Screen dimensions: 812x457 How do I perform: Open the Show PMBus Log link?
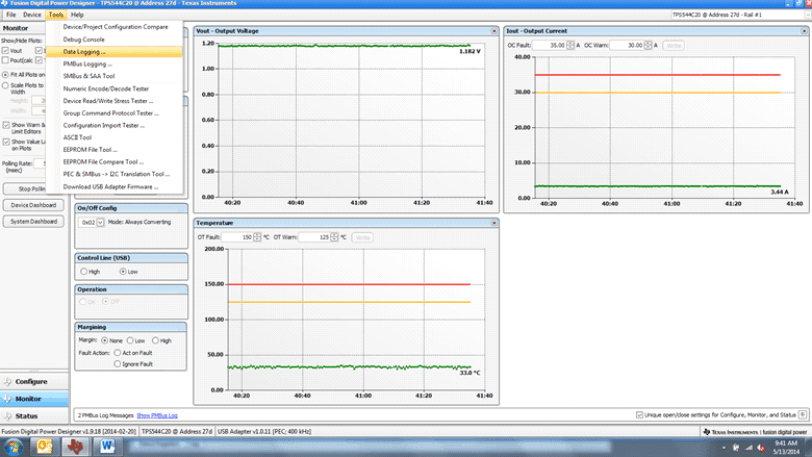pyautogui.click(x=157, y=414)
